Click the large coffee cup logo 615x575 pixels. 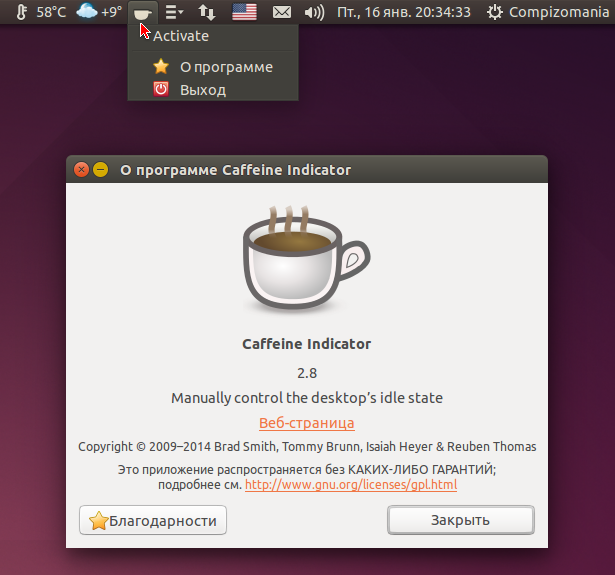pos(307,258)
